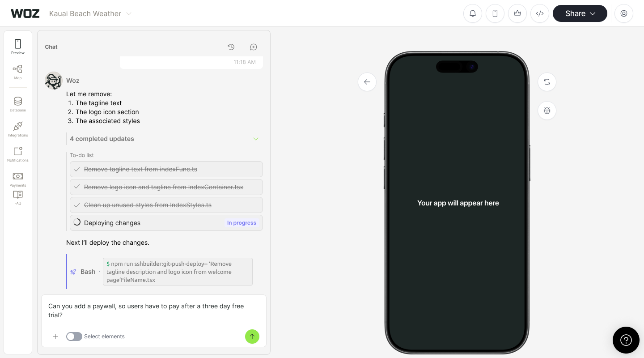This screenshot has width=644, height=358.
Task: Switch to the Map sidebar tab
Action: tap(18, 72)
